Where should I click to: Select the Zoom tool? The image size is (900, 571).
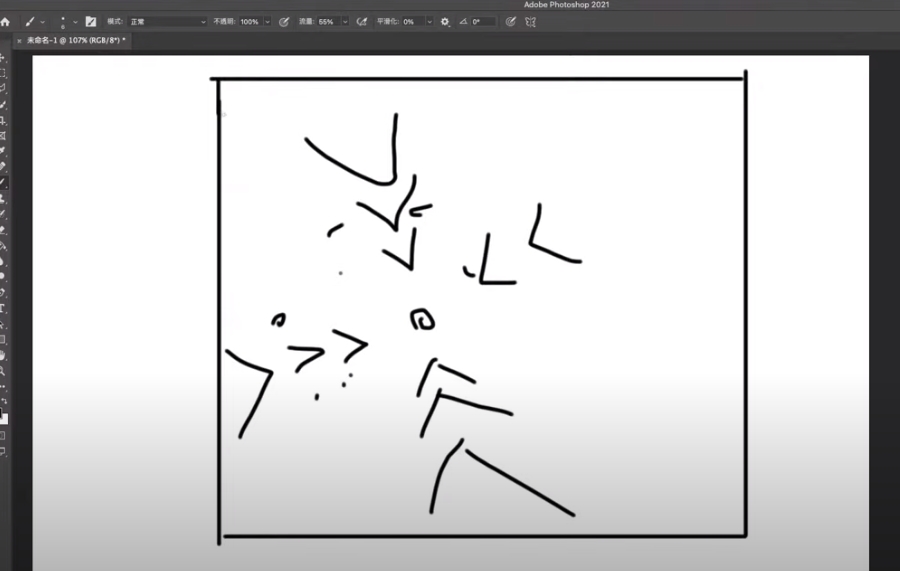coord(3,371)
